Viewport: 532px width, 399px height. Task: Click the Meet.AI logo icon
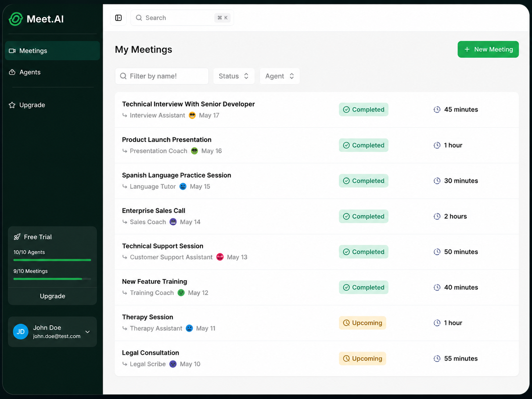coord(16,19)
